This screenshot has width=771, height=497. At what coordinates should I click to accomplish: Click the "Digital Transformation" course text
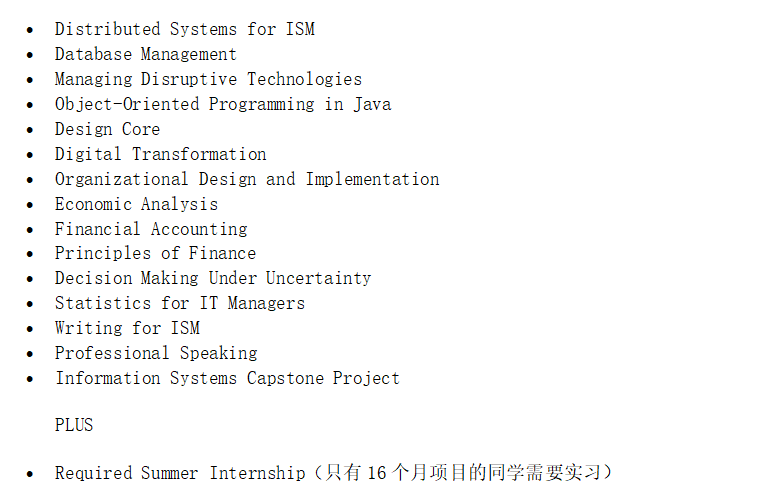point(160,155)
